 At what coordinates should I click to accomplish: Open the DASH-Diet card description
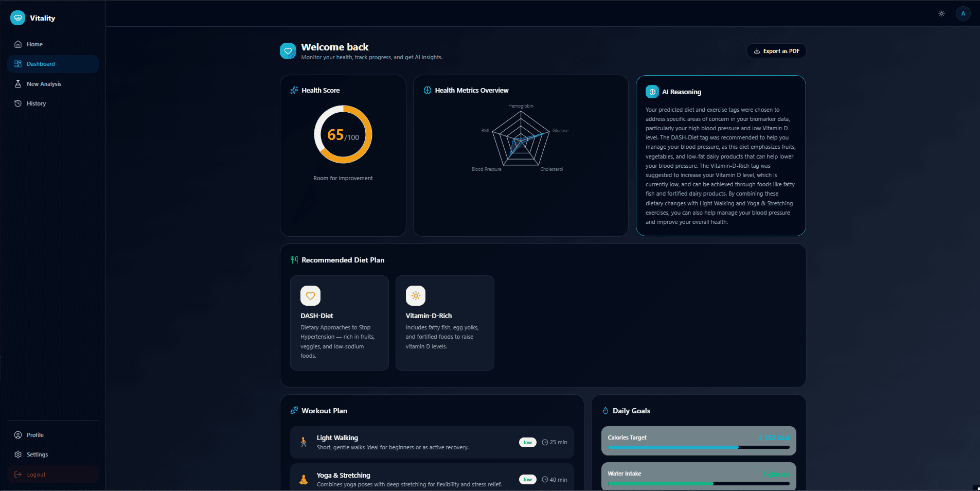click(x=338, y=342)
